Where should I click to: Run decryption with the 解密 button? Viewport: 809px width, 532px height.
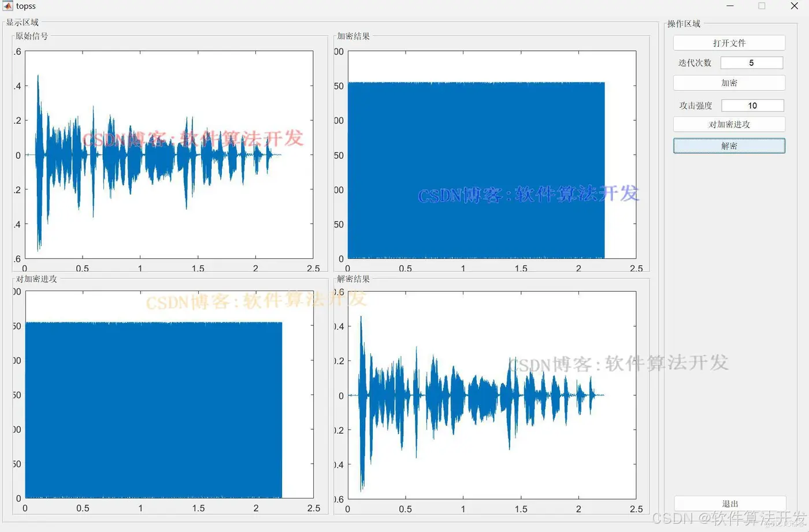(729, 146)
